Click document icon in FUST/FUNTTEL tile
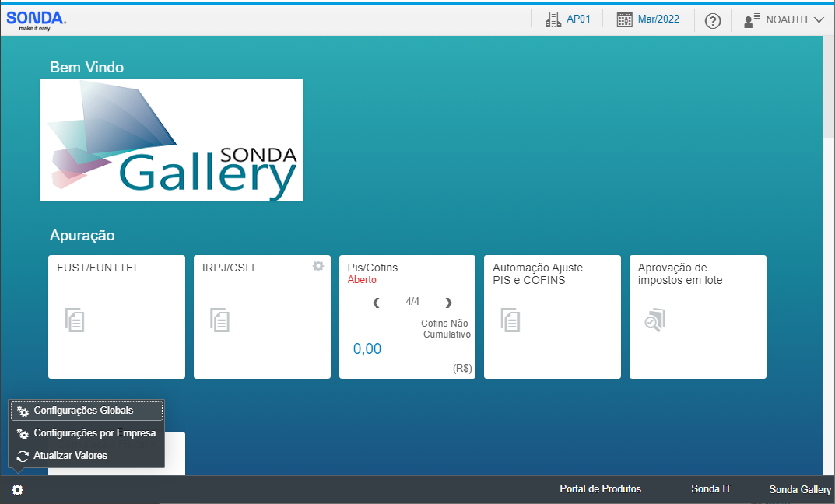The width and height of the screenshot is (835, 504). pos(75,320)
